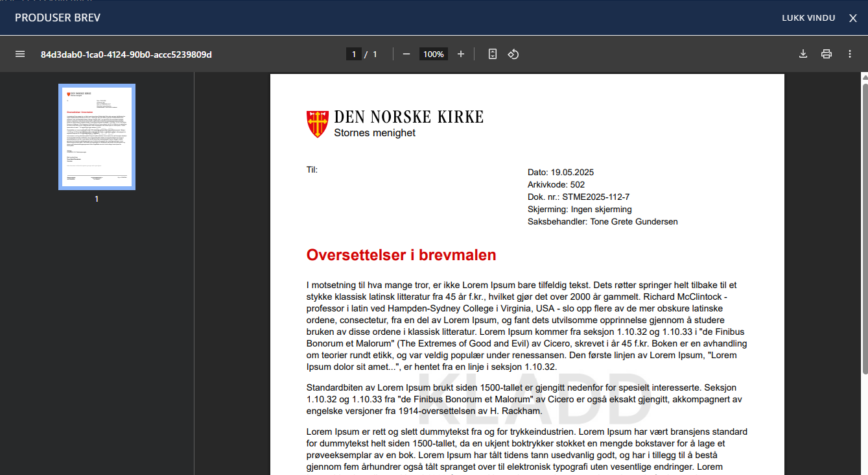This screenshot has width=868, height=475.
Task: Click the zoom in plus button
Action: click(461, 54)
